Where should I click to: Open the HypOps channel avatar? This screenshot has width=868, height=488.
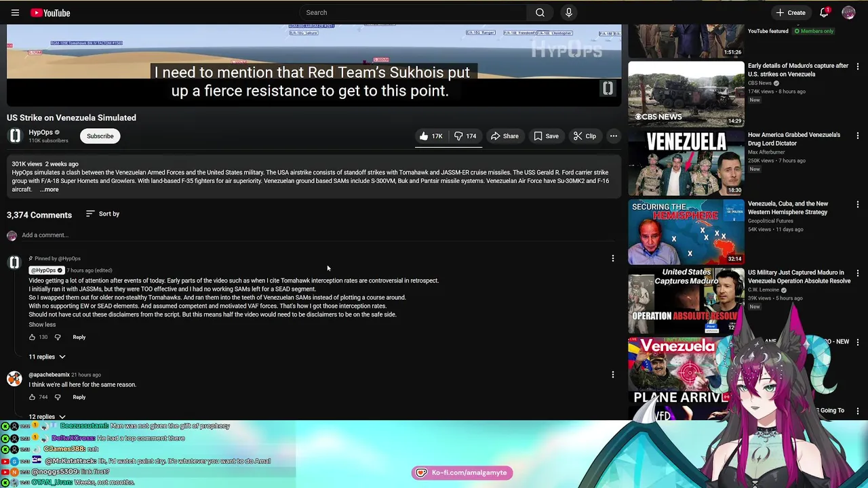pos(15,136)
